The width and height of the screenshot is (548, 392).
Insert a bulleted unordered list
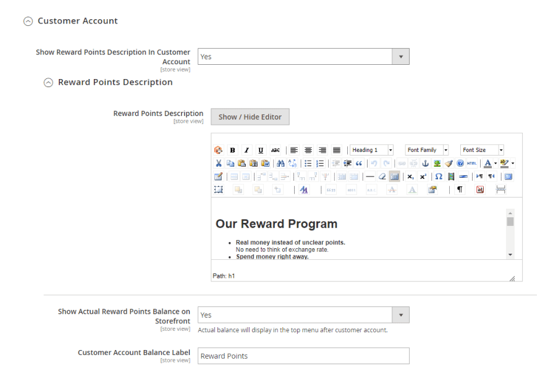pos(308,163)
